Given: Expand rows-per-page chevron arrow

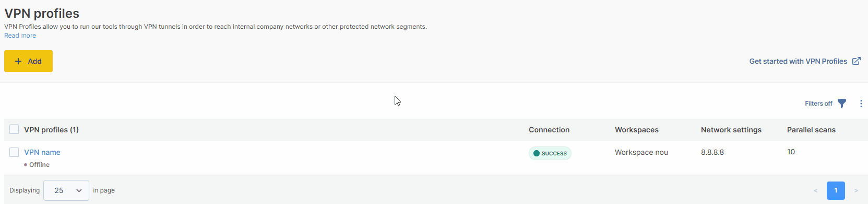Looking at the screenshot, I should tap(79, 190).
